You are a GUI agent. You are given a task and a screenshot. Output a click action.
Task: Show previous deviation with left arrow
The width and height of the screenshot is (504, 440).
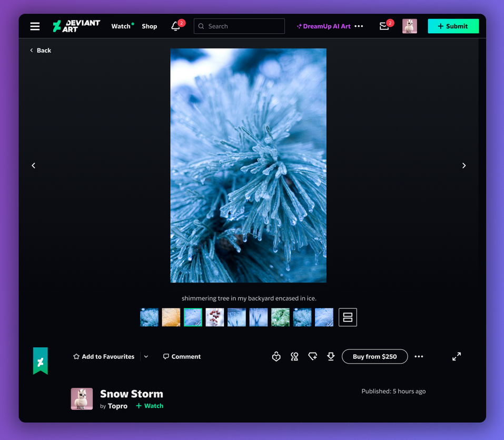click(33, 165)
